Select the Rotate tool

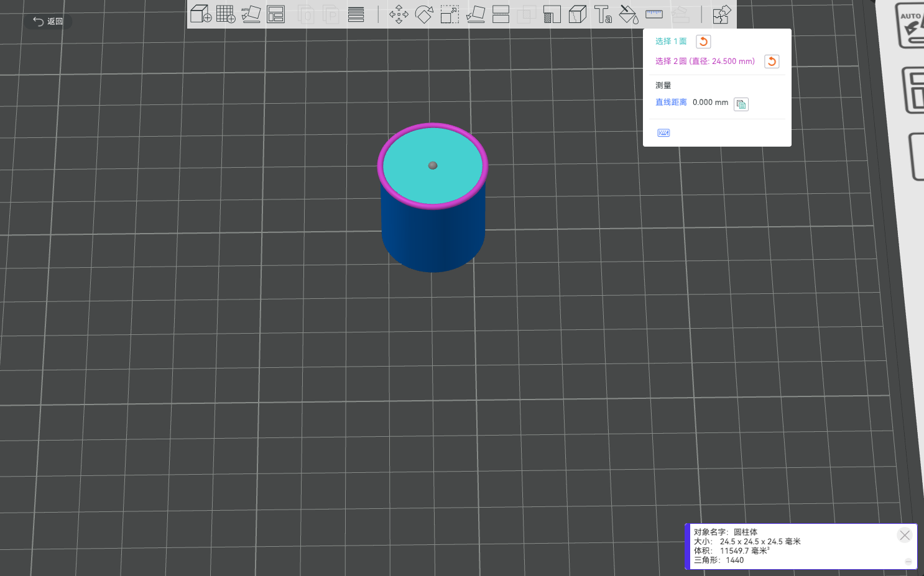click(x=424, y=14)
